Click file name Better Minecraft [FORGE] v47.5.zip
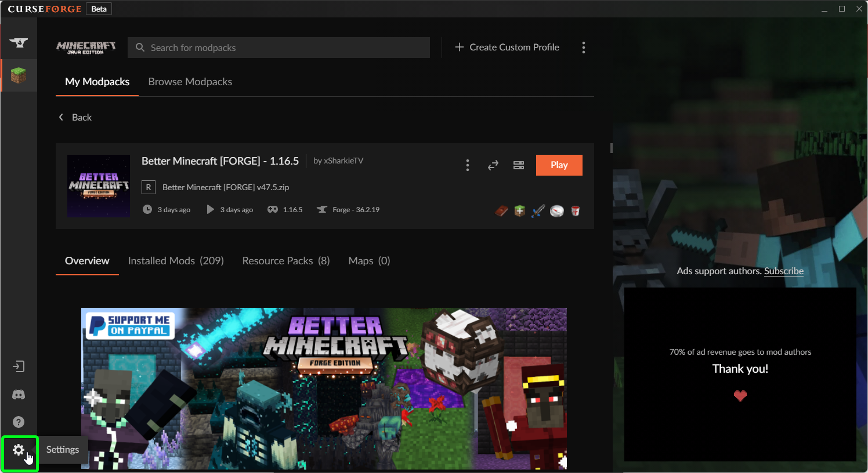The width and height of the screenshot is (868, 473). click(226, 187)
